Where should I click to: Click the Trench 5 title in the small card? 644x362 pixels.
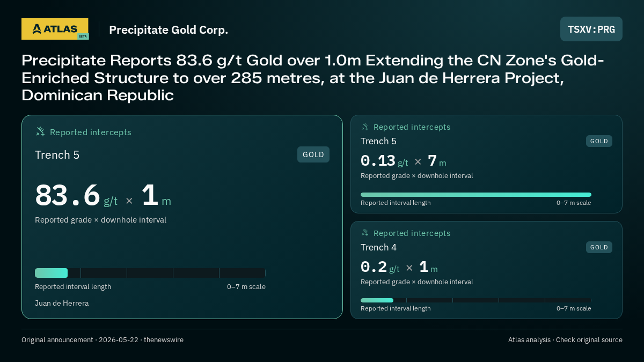[378, 141]
